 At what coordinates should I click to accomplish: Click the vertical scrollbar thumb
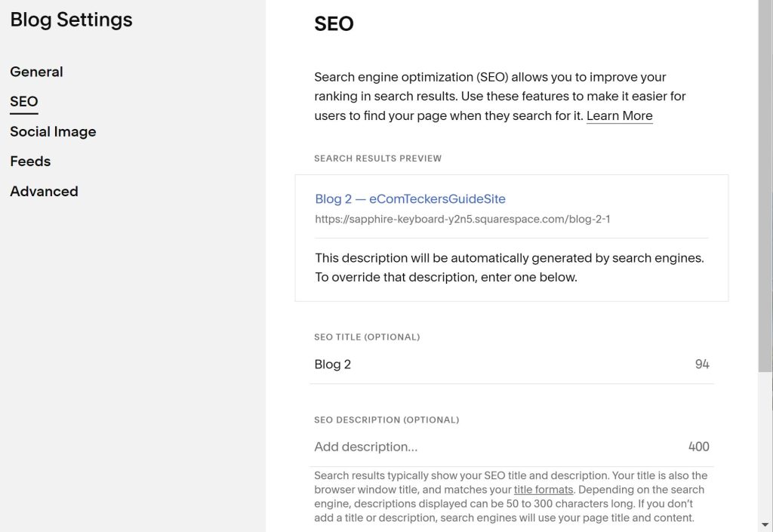pos(765,186)
